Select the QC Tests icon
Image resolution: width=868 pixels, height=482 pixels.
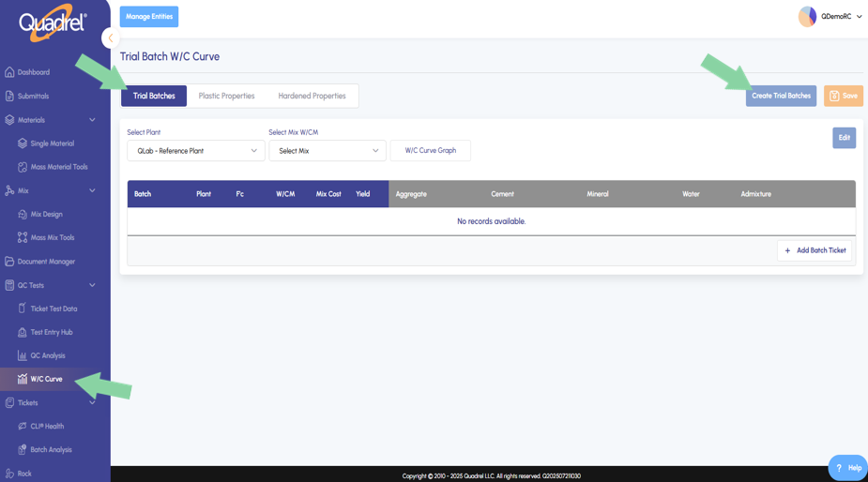(x=9, y=285)
